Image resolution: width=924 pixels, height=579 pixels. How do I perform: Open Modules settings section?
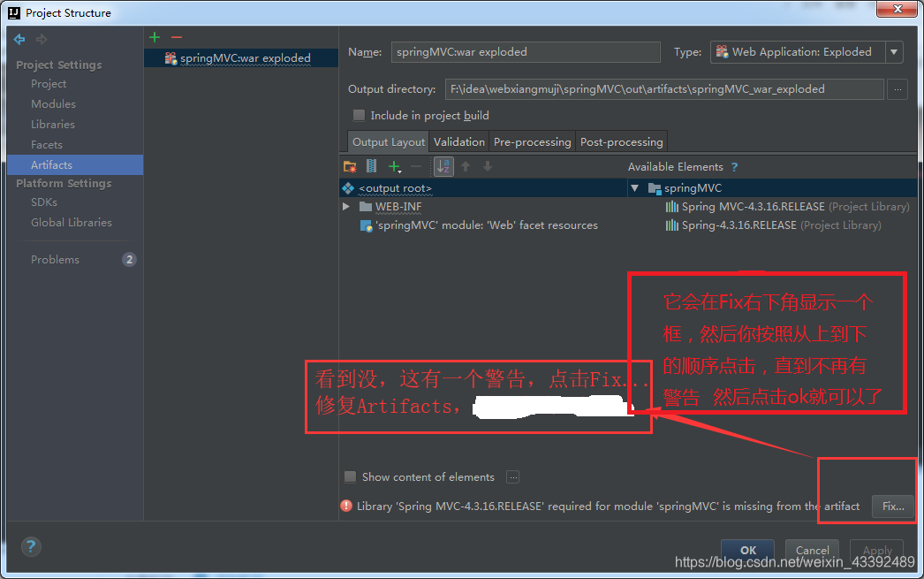pyautogui.click(x=53, y=103)
